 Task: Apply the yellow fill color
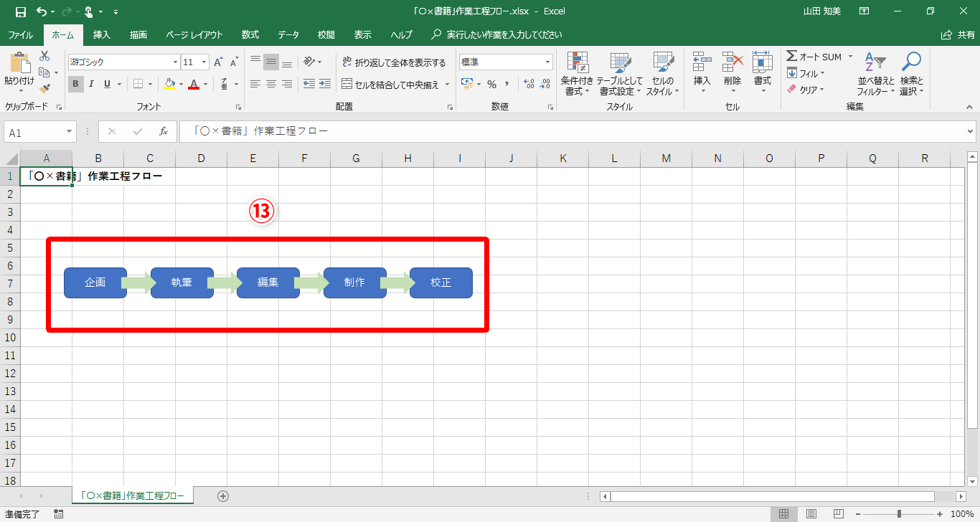tap(169, 84)
